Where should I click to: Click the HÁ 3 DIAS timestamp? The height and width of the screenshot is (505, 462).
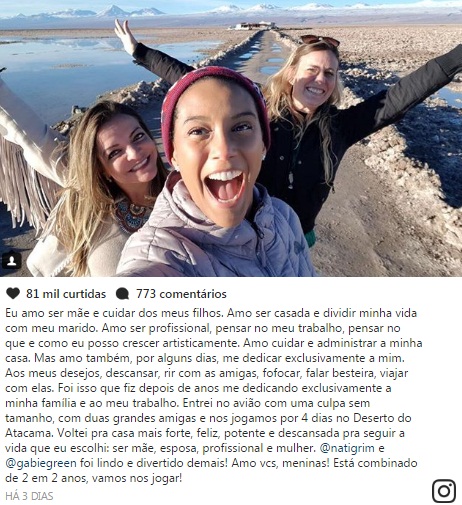pyautogui.click(x=29, y=496)
